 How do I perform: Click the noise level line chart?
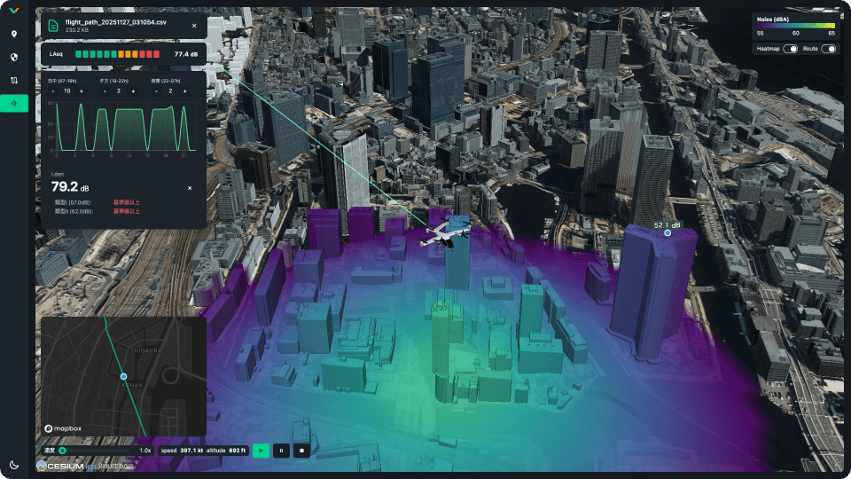click(123, 129)
